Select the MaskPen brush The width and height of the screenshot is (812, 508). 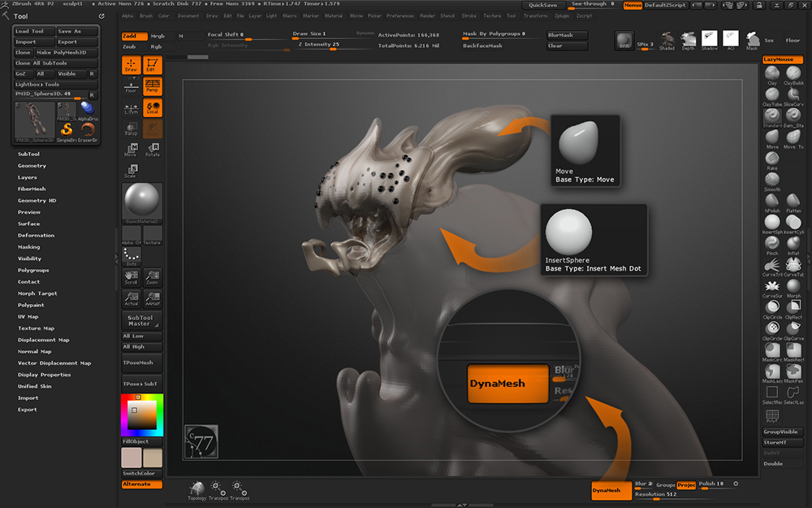point(793,371)
